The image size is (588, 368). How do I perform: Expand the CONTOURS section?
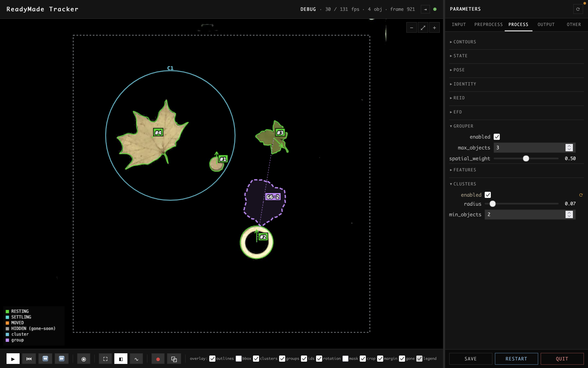[516, 42]
